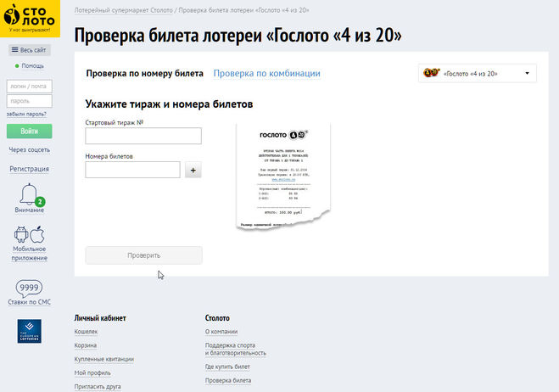Switch to Проверка по комбинации tab
The image size is (559, 392).
click(x=266, y=74)
